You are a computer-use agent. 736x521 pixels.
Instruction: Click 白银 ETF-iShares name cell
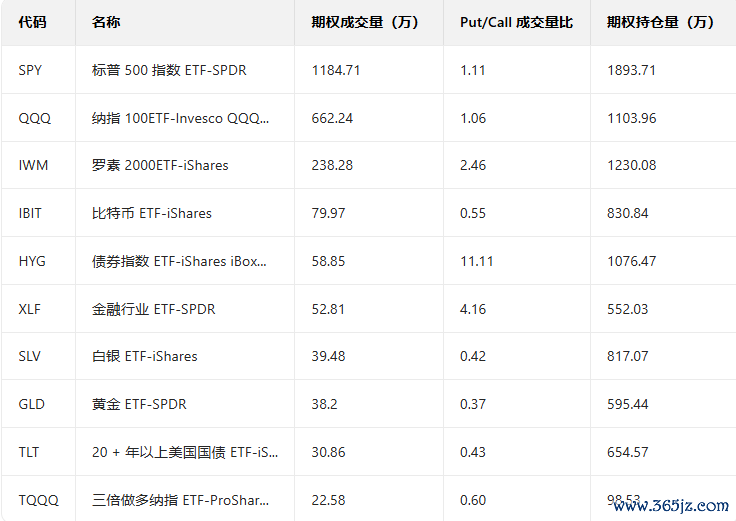coord(144,356)
